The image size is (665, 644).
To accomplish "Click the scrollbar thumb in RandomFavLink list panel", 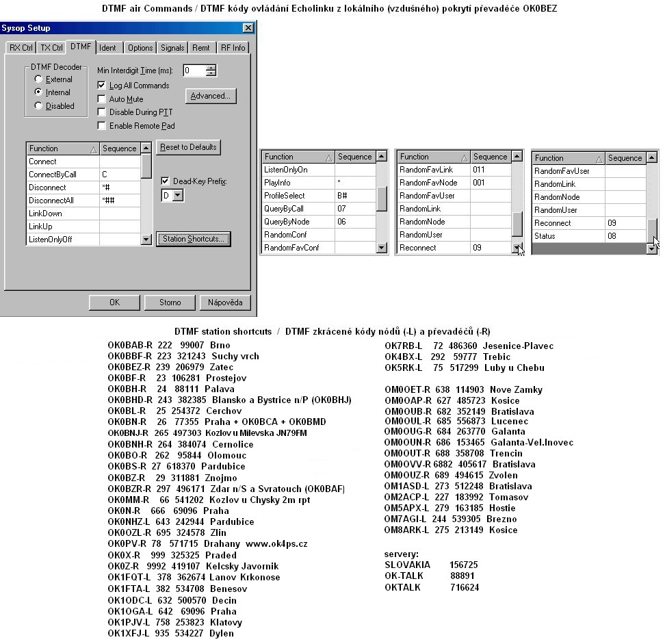I will [517, 224].
